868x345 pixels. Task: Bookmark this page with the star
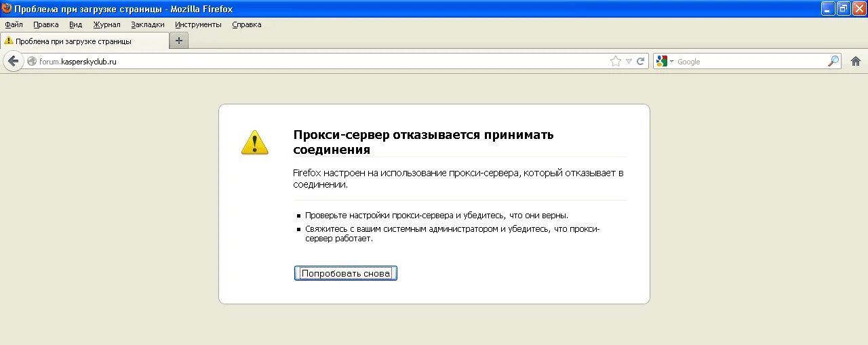coord(616,61)
